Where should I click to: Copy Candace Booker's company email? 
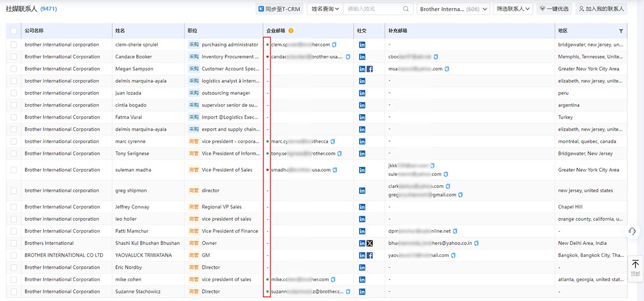coord(348,57)
